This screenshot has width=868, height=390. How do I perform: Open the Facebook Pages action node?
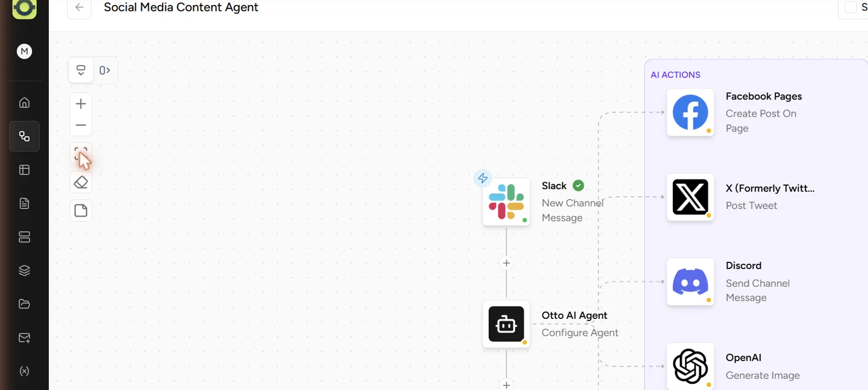pos(690,112)
